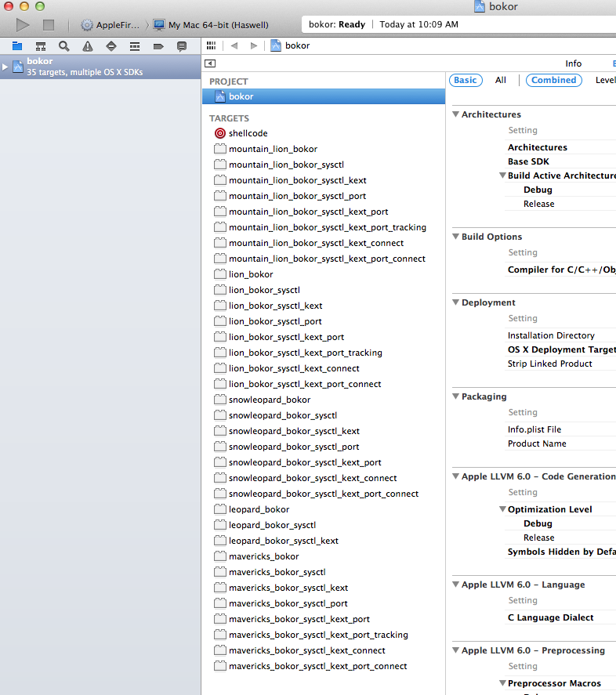Open the Find navigator magnifier icon
Screen dimensions: 616x695
tap(63, 46)
